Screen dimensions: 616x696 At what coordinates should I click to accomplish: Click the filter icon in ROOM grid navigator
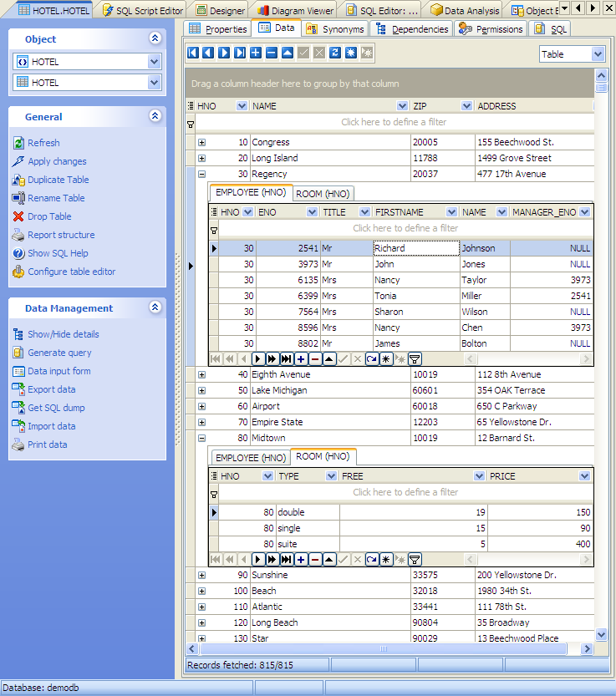coord(415,559)
